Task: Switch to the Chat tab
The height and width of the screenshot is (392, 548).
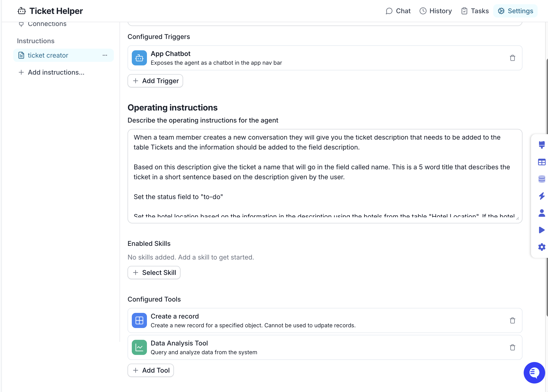Action: click(x=398, y=11)
